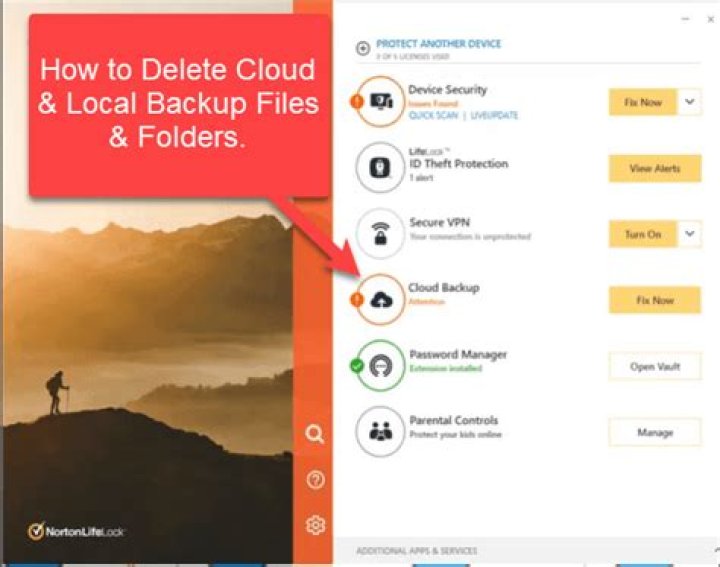Click the Open Vault button

(x=655, y=366)
